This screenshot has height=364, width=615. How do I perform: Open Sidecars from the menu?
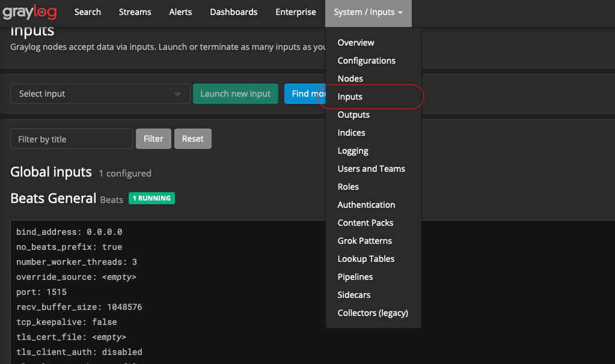(x=353, y=295)
